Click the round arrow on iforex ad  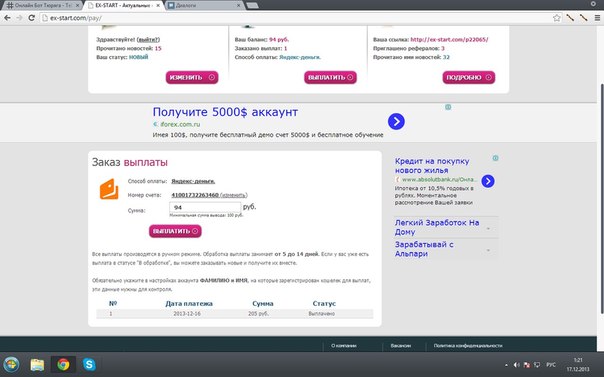[396, 122]
